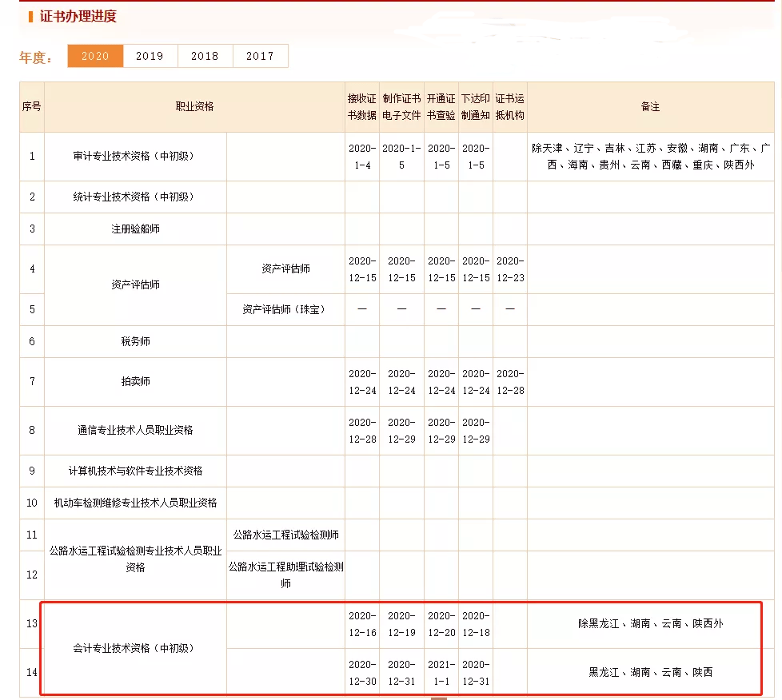
Task: Select the 注册验船师 row name
Action: [135, 229]
